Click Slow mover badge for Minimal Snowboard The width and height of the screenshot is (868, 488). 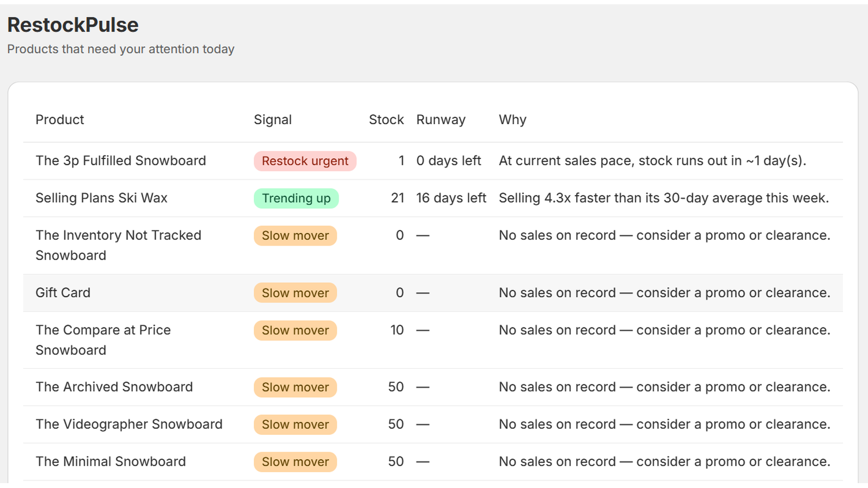click(x=295, y=463)
